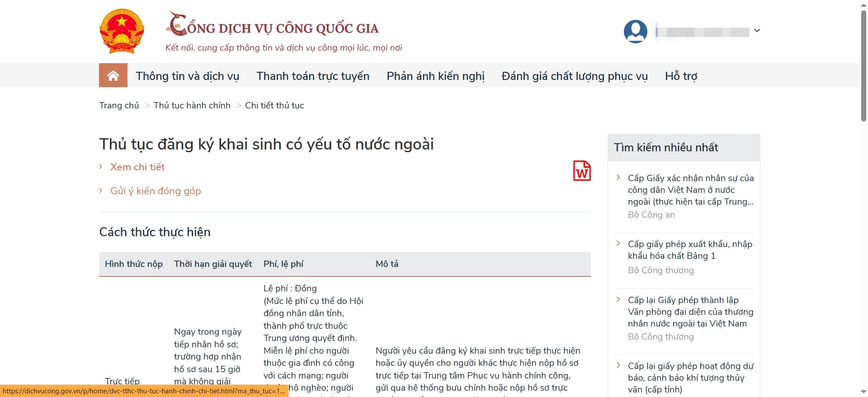Open Hỗ trợ menu
This screenshot has width=868, height=397.
pos(681,76)
